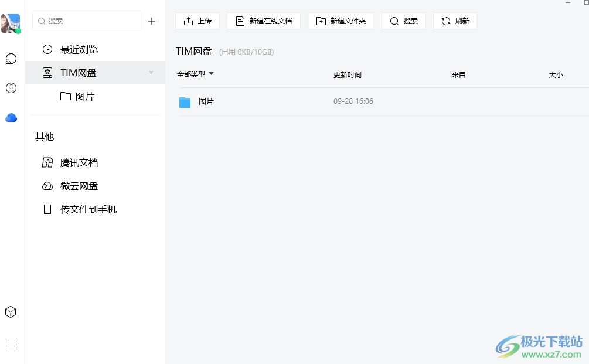Image resolution: width=589 pixels, height=364 pixels.
Task: Open the apps cube icon in sidebar
Action: point(11,312)
